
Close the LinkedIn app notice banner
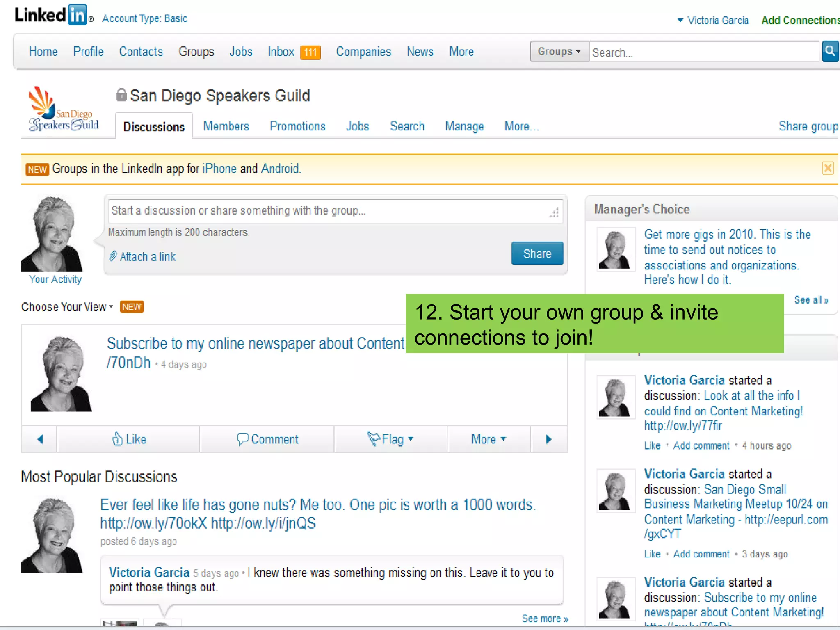point(828,169)
